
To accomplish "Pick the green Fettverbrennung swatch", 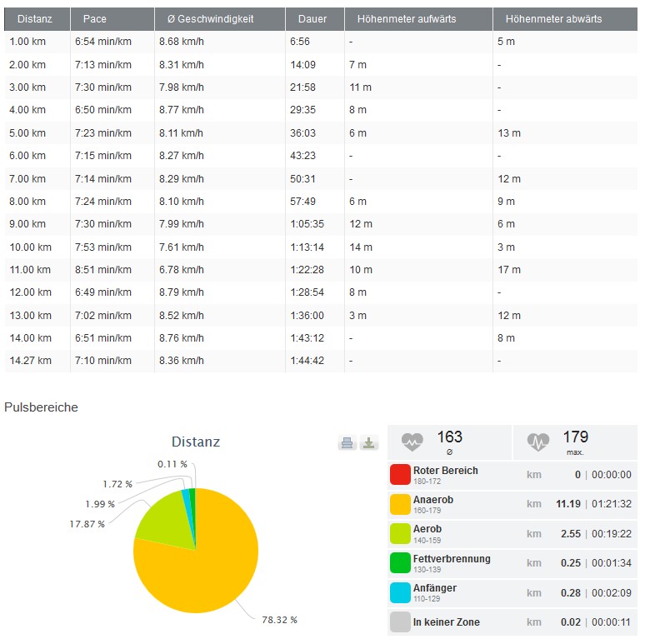I will (x=400, y=563).
